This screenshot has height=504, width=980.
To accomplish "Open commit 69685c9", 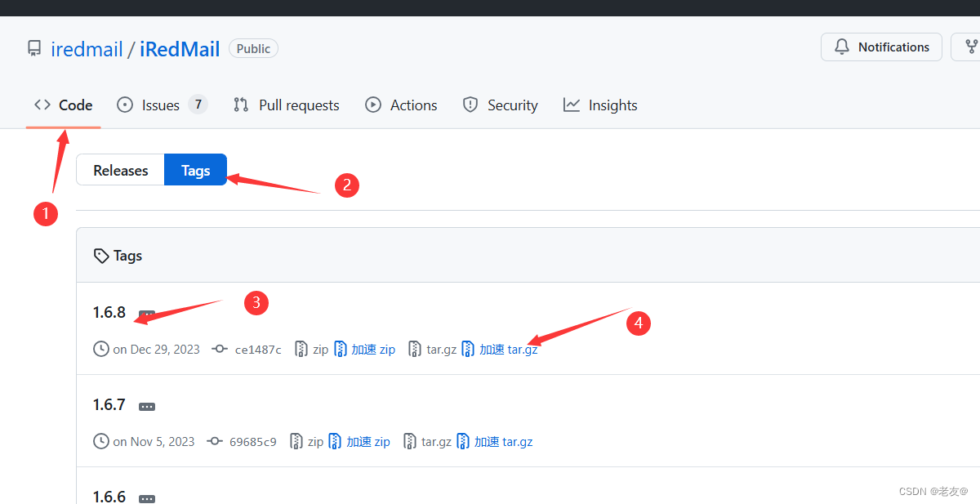I will [x=253, y=442].
